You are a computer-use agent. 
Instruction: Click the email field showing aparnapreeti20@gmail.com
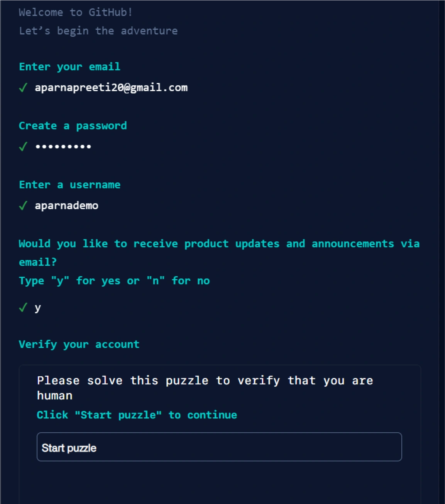point(111,88)
